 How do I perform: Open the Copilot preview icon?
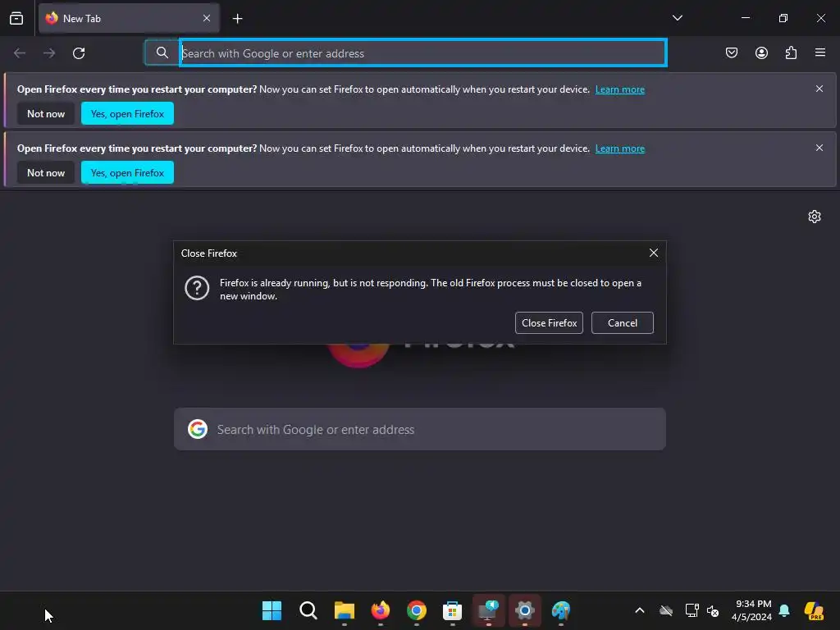pos(815,610)
